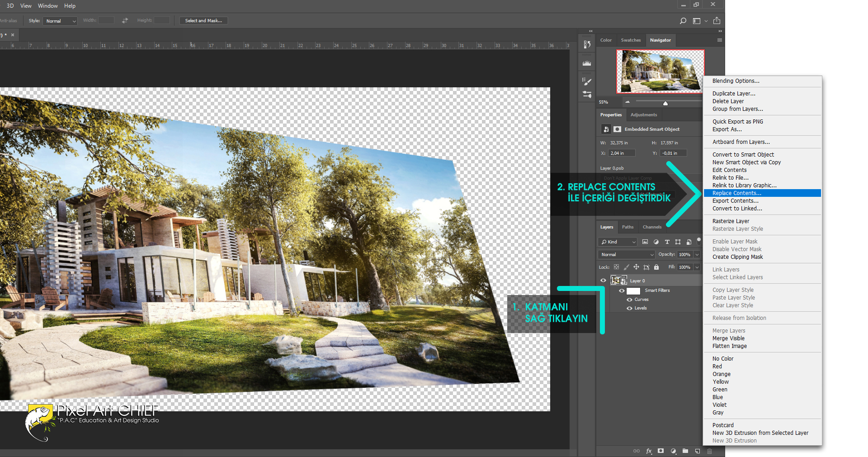Toggle Curves filter visibility eye
This screenshot has height=457, width=868.
(x=629, y=300)
